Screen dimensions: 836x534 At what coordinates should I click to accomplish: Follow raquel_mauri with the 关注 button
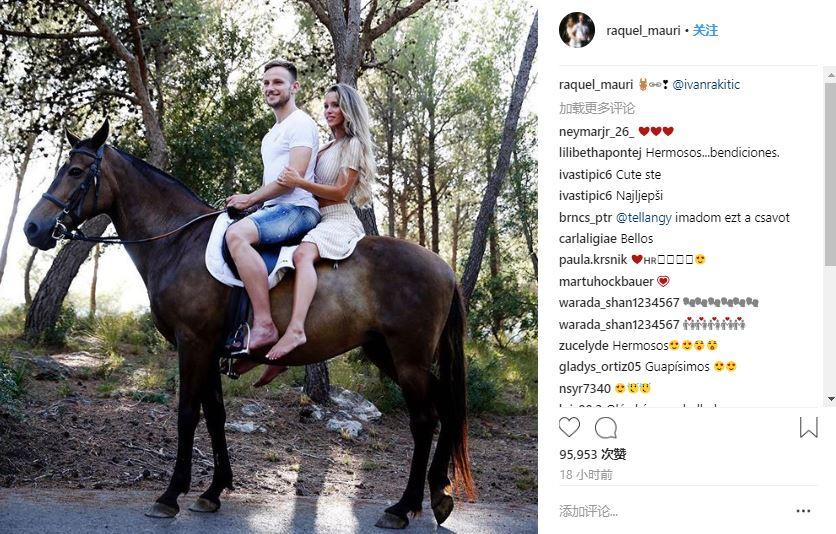tap(705, 30)
